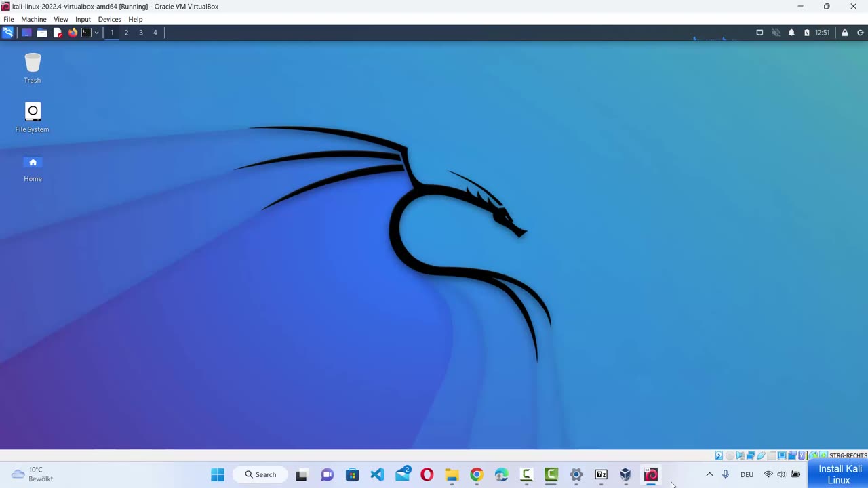Lock the screen with the padlock icon
The width and height of the screenshot is (868, 488).
pyautogui.click(x=845, y=33)
